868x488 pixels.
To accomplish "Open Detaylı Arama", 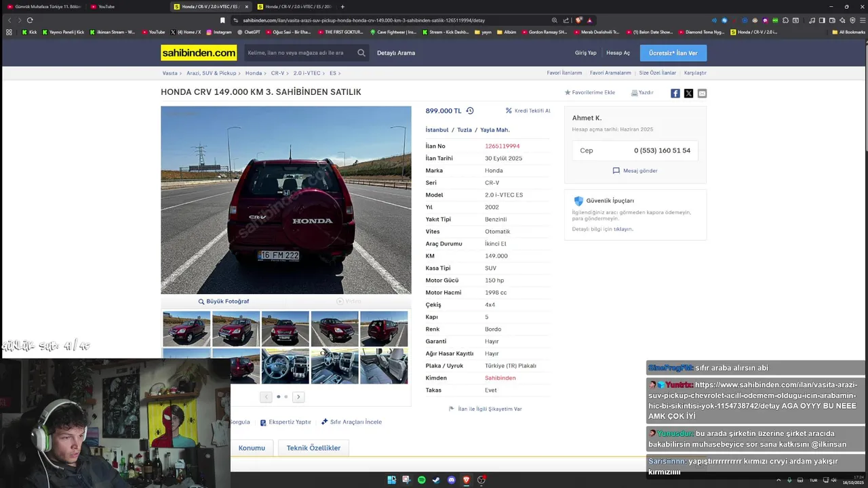I will [x=396, y=53].
